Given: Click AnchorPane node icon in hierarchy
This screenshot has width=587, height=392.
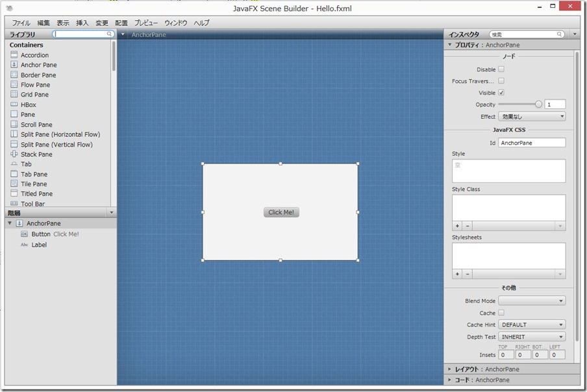Looking at the screenshot, I should click(19, 223).
